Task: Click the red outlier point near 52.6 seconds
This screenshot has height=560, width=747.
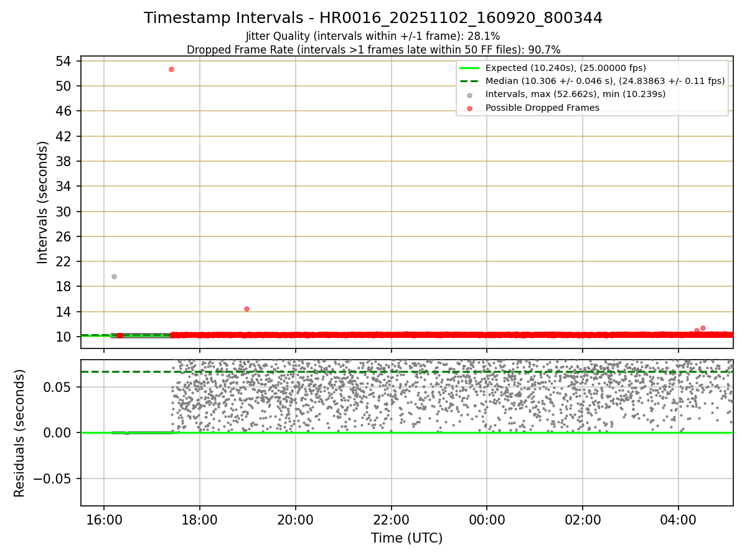Action: 171,69
